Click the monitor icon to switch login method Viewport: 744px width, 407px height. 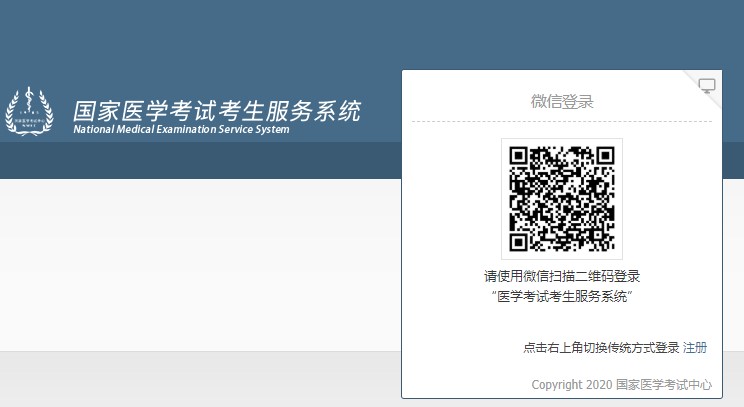point(707,86)
